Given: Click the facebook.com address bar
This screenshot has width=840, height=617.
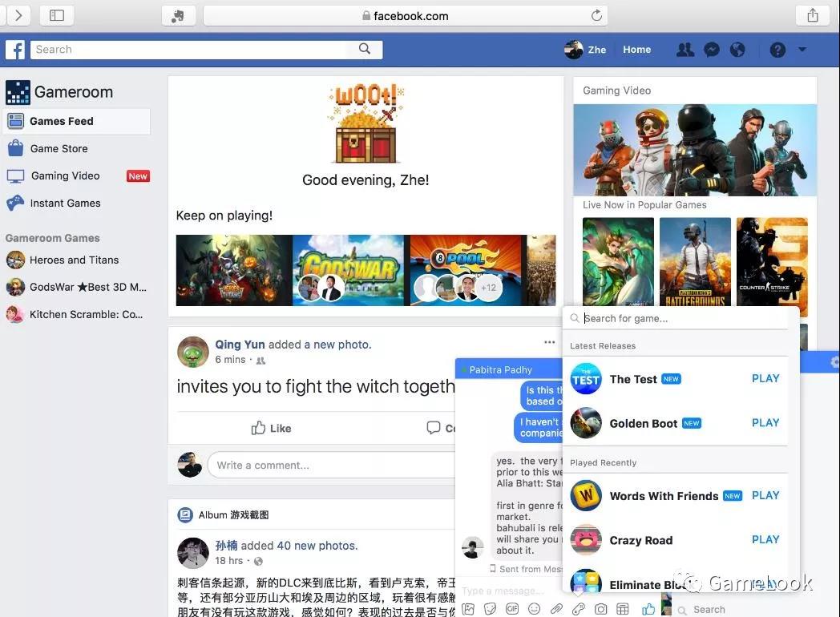Looking at the screenshot, I should tap(405, 16).
